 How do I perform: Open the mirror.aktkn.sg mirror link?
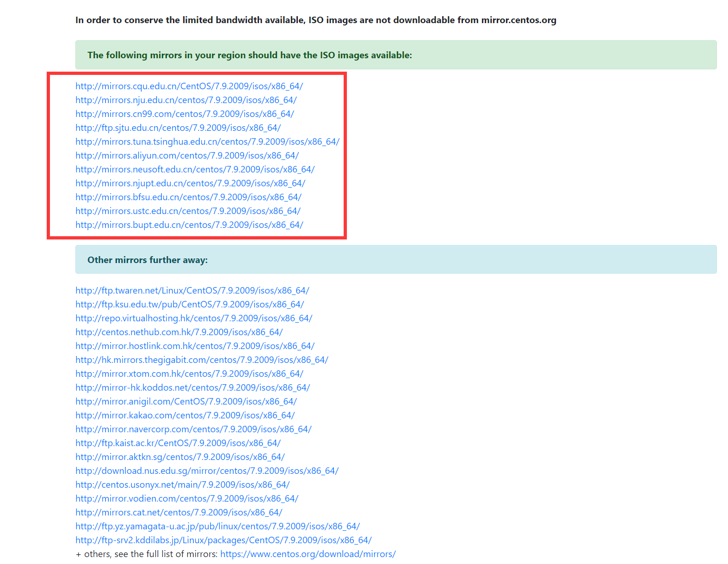click(x=180, y=457)
